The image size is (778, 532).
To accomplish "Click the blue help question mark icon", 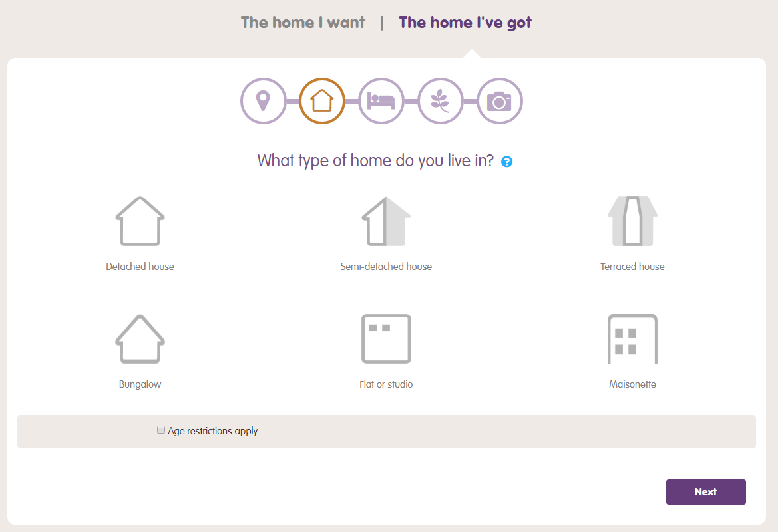I will 506,162.
